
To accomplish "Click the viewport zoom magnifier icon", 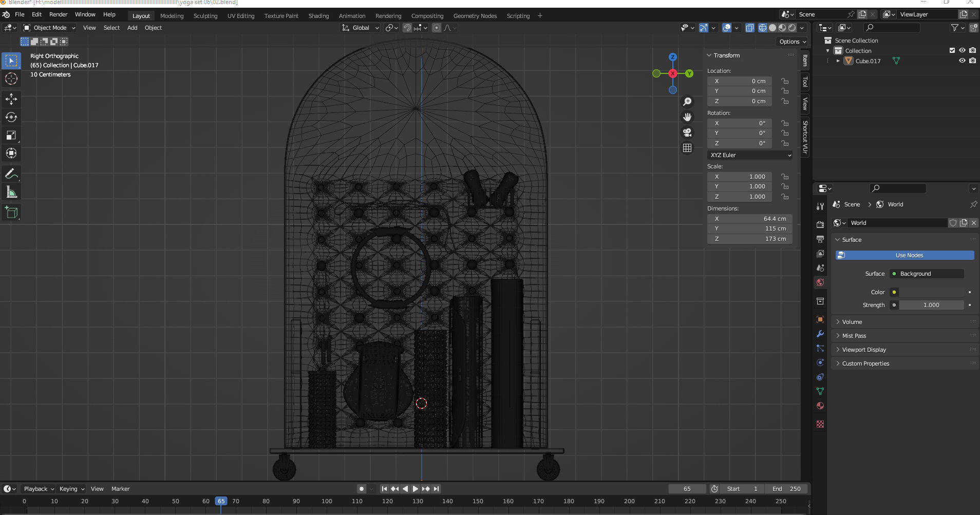I will (x=687, y=102).
